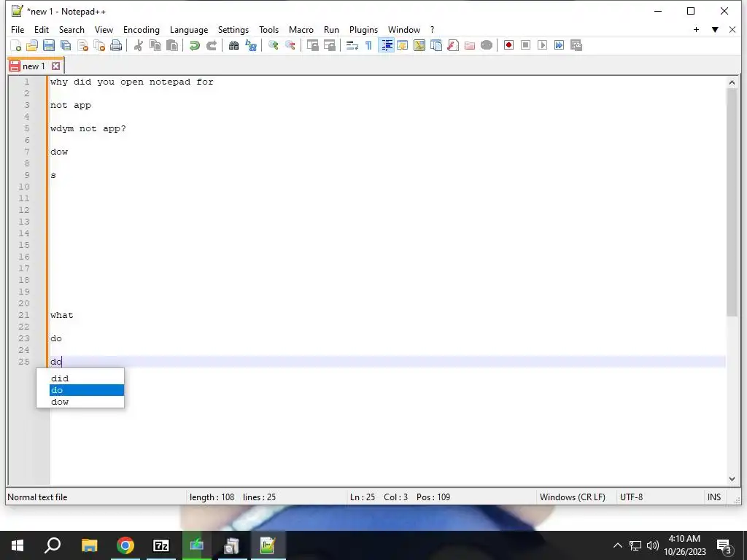Click the plus button in menu bar
This screenshot has height=560, width=747.
click(x=696, y=29)
